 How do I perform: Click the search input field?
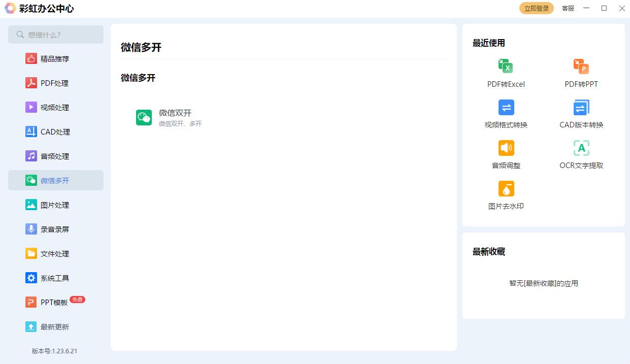click(x=55, y=35)
